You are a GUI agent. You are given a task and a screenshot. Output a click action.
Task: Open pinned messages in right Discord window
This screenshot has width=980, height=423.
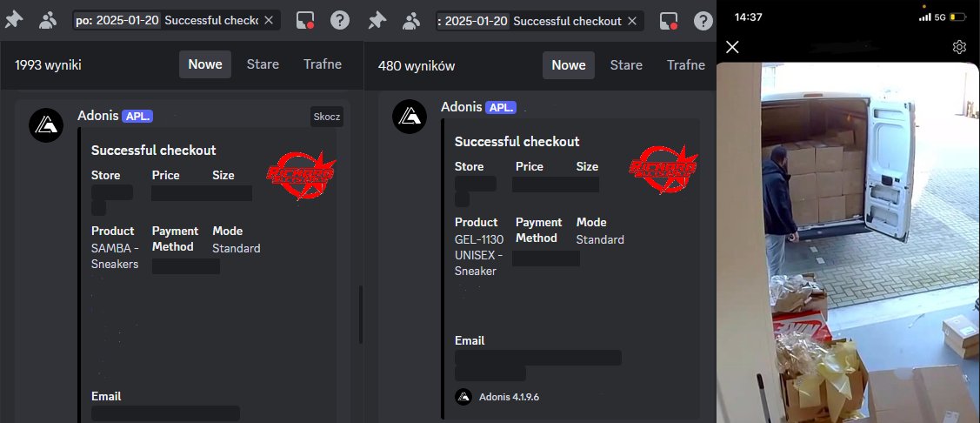377,21
